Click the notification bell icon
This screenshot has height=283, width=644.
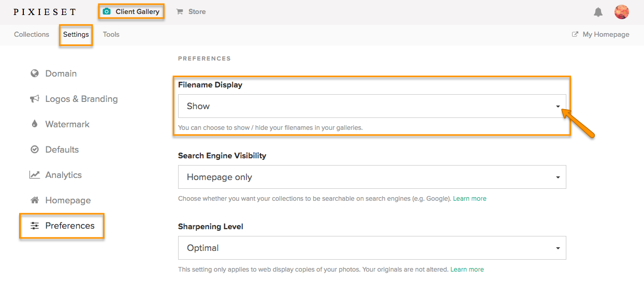(x=598, y=12)
